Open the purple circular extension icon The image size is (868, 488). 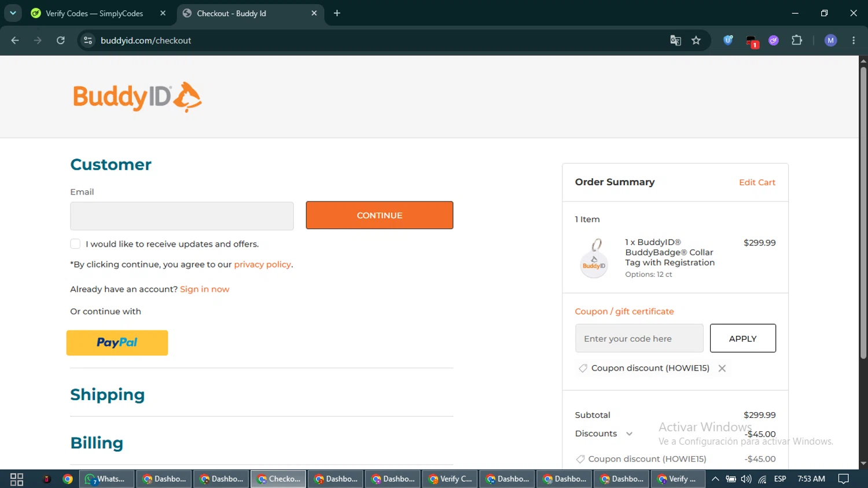pyautogui.click(x=774, y=41)
